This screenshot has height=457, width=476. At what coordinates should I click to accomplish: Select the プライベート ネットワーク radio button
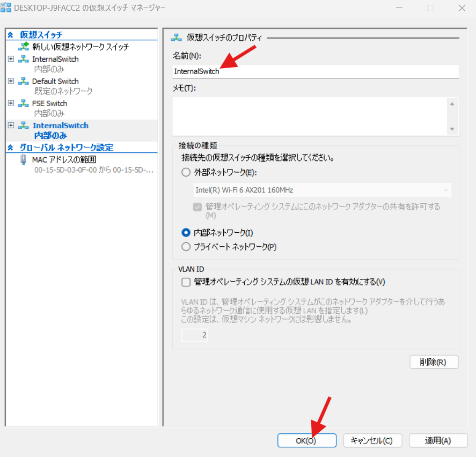[186, 247]
